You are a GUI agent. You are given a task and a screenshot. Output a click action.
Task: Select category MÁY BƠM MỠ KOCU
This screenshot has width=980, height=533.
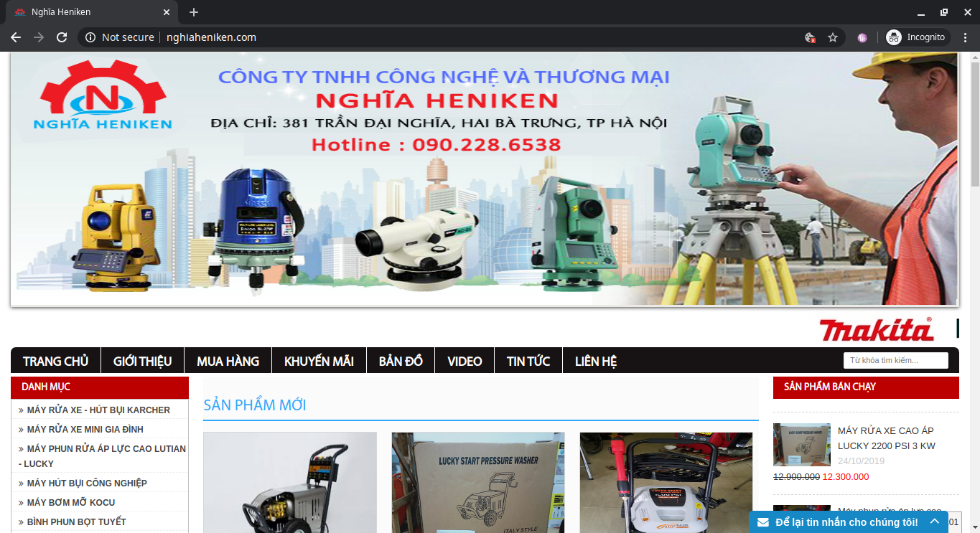pyautogui.click(x=71, y=503)
